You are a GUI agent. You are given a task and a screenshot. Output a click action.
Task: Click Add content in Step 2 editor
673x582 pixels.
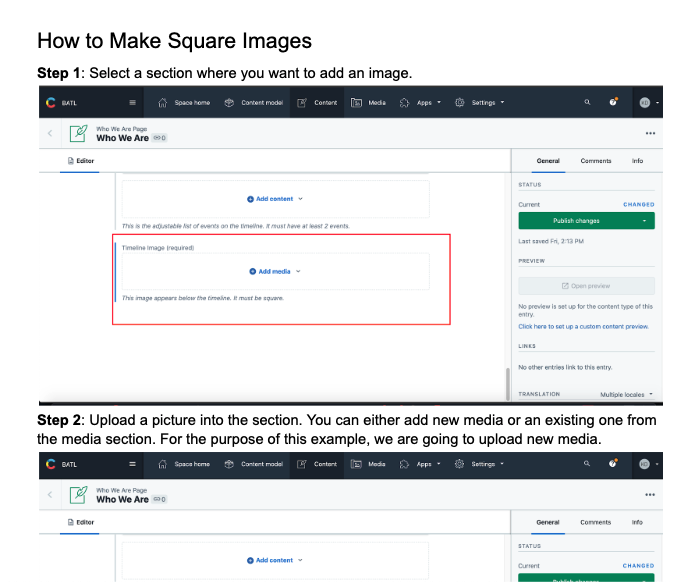(x=275, y=560)
